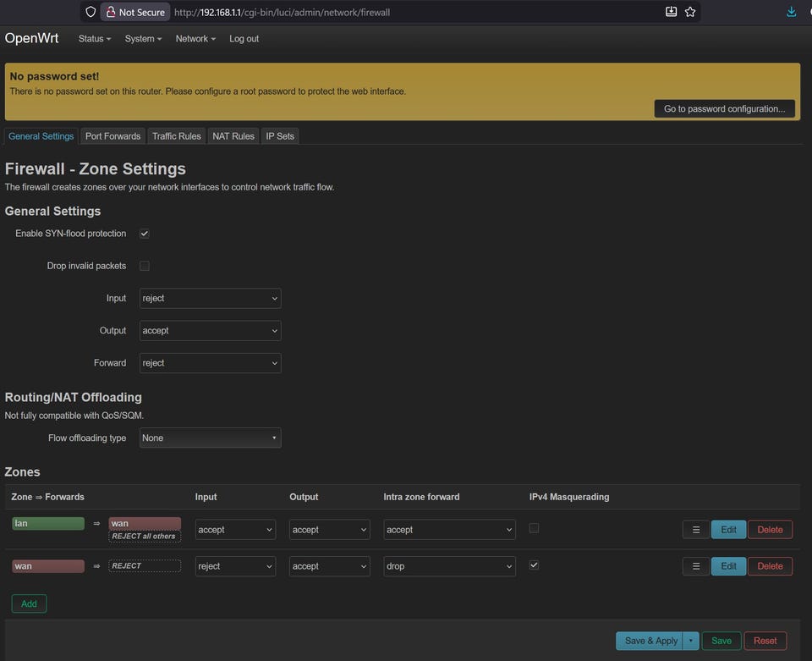
Task: Click Go to password configuration button
Action: [724, 108]
